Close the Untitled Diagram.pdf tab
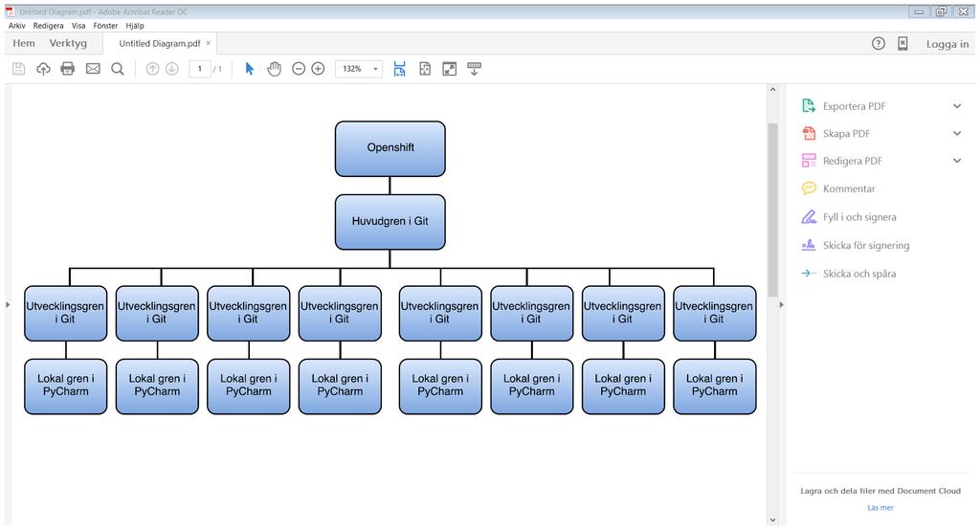 point(208,43)
